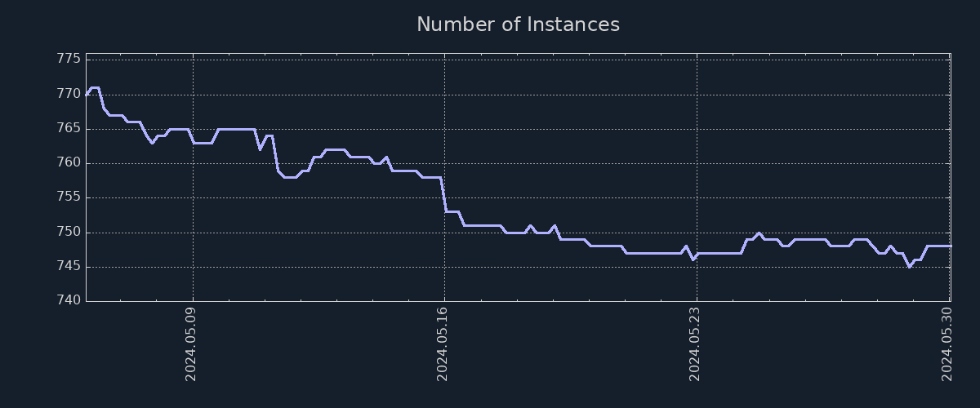
Task: Click the 'Number of Instances' chart title
Action: 518,24
